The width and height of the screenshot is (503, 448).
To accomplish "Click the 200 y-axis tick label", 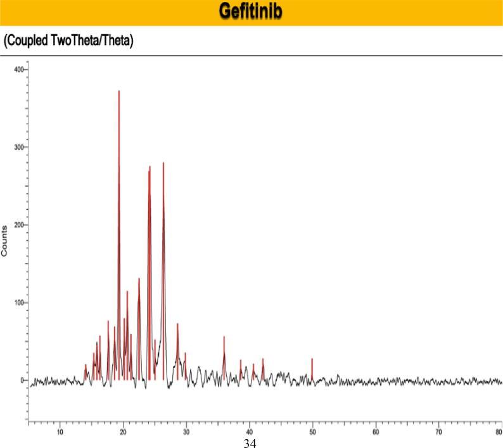I will tap(19, 225).
